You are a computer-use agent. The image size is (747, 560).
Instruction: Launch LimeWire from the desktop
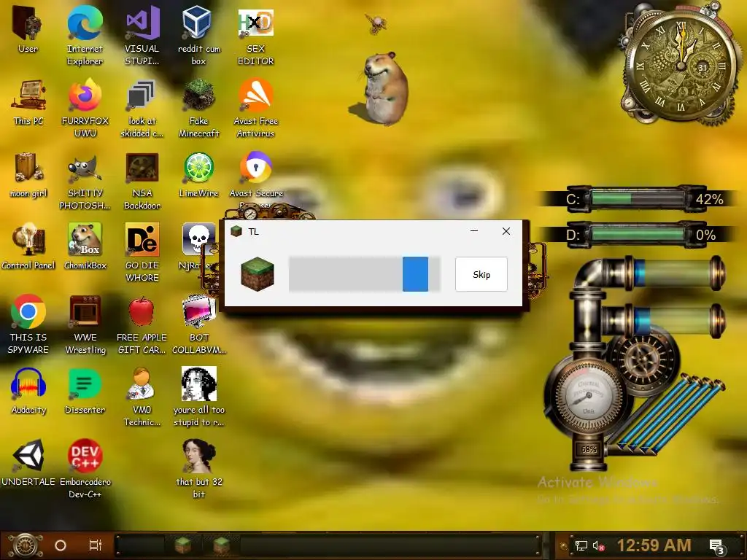(x=198, y=175)
